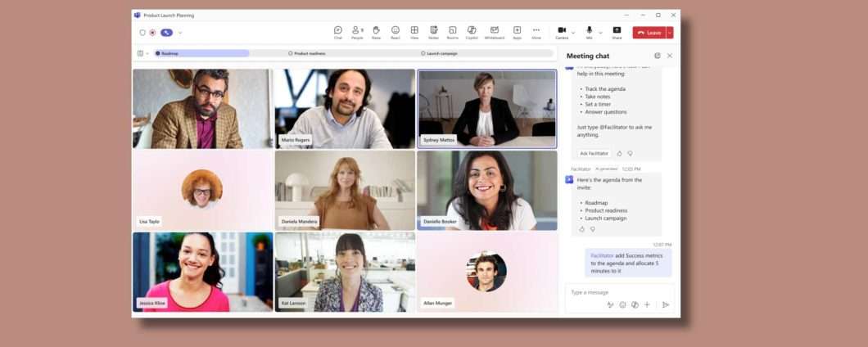Screen dimensions: 868x347
Task: Open the Chat icon in meeting toolbar
Action: pos(337,32)
